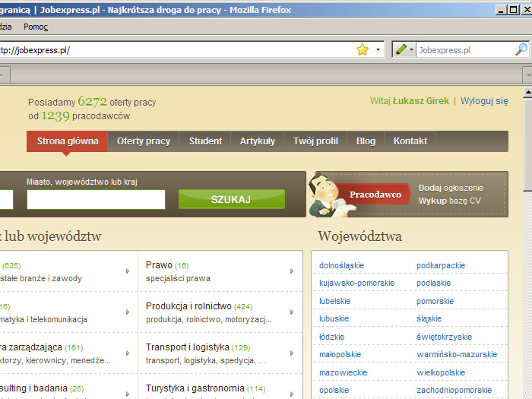
Task: Select śląskie region link
Action: (429, 318)
